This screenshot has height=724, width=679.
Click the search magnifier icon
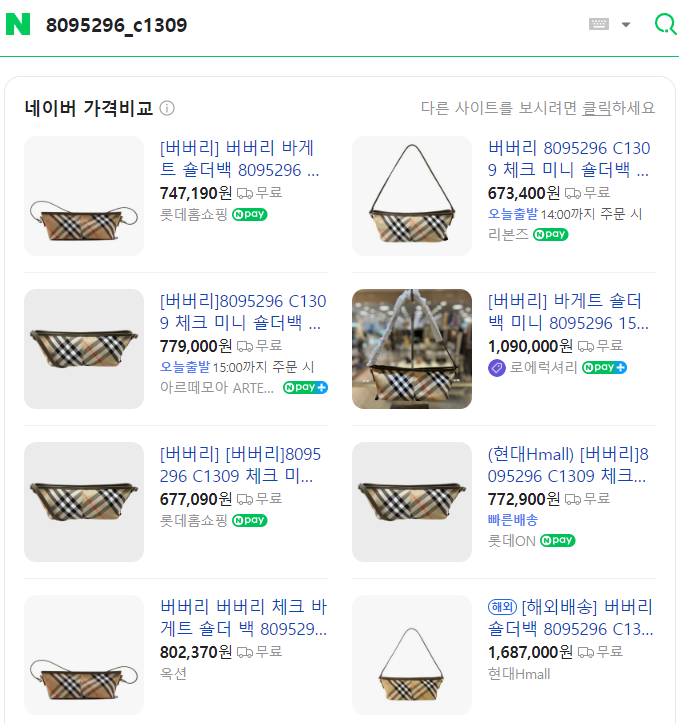(x=664, y=24)
